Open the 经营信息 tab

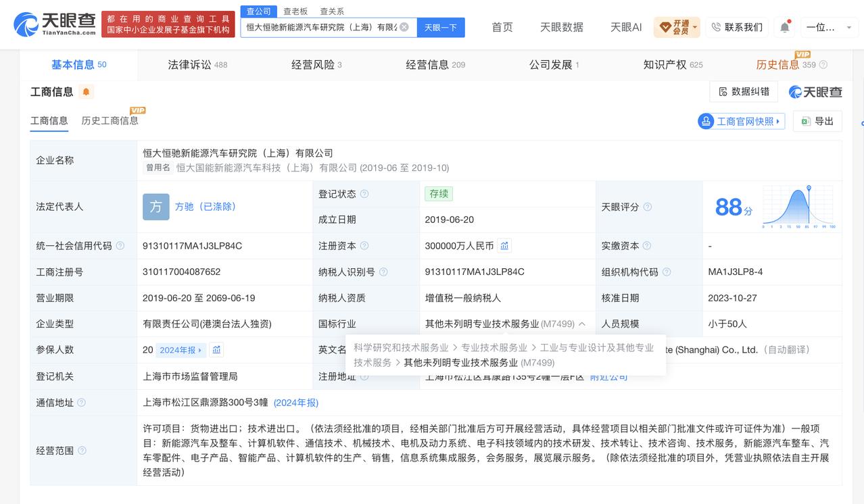pyautogui.click(x=435, y=65)
